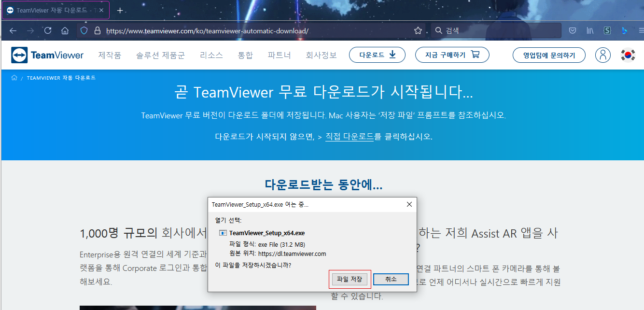The image size is (644, 310).
Task: Open the user account profile icon
Action: [x=602, y=55]
